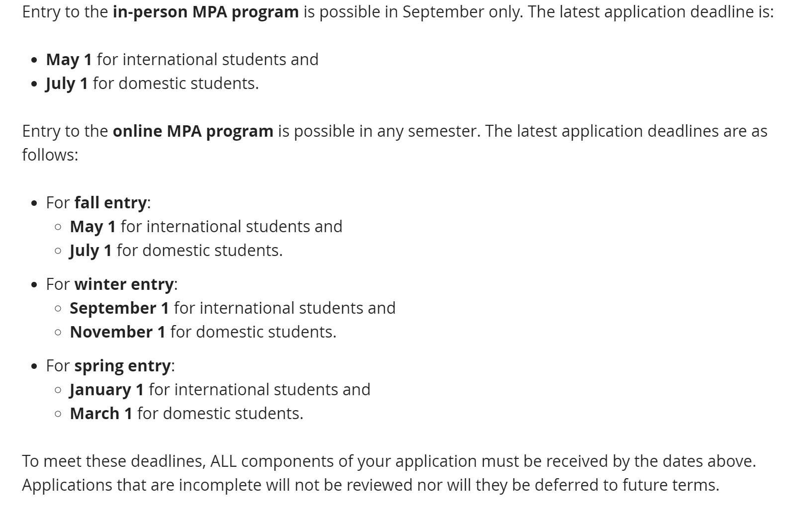
Task: Click 'is possible in September only' text
Action: coord(413,11)
